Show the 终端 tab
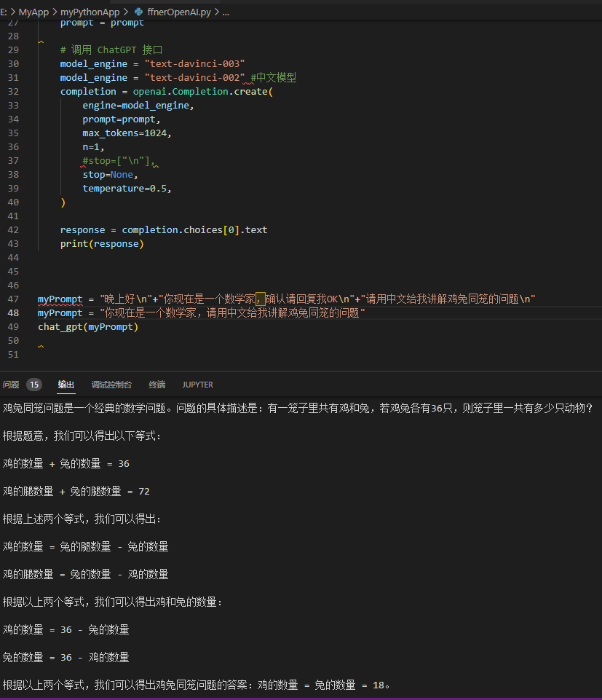The height and width of the screenshot is (700, 602). pyautogui.click(x=157, y=385)
